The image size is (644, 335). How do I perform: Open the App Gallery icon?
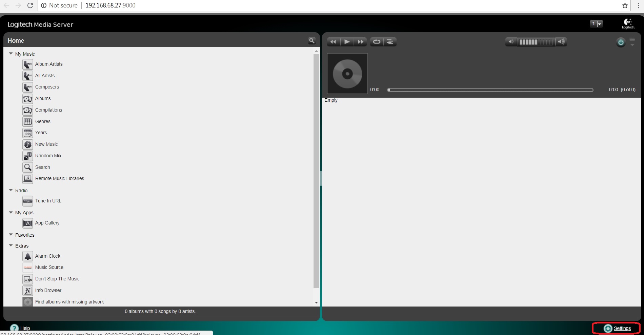[28, 223]
